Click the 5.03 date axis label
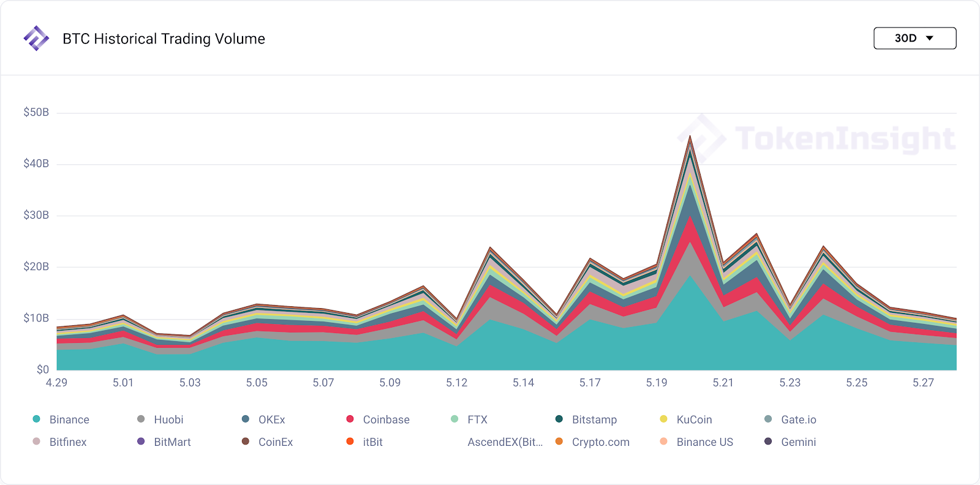Viewport: 980px width, 485px height. point(190,383)
